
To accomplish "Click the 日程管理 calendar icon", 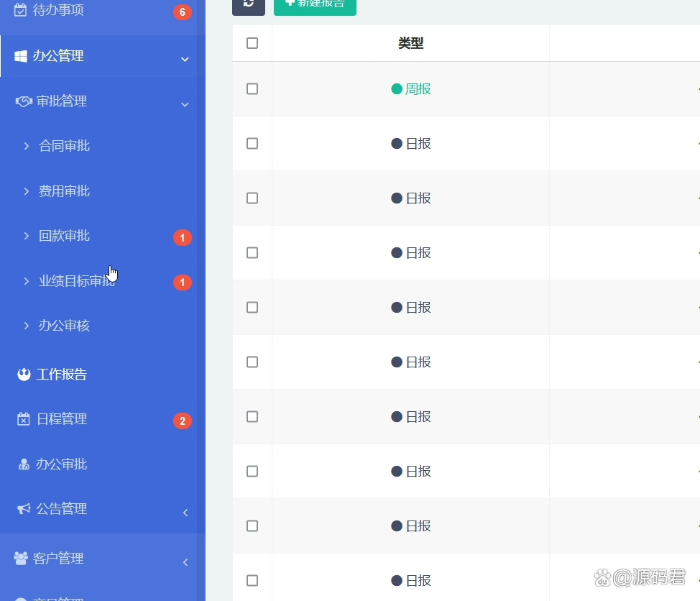I will (x=23, y=419).
